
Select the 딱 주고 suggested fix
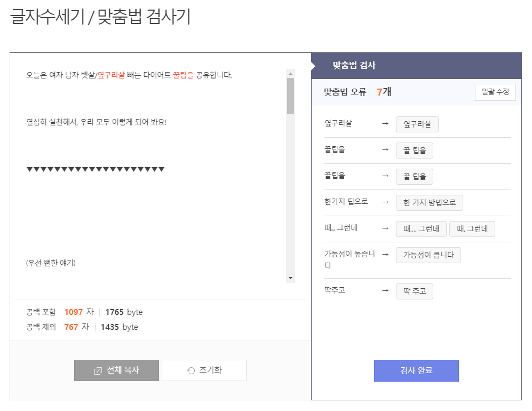click(414, 291)
